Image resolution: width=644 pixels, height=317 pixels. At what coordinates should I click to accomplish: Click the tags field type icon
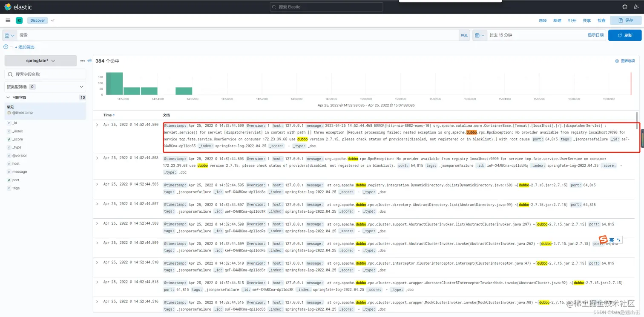pos(9,188)
